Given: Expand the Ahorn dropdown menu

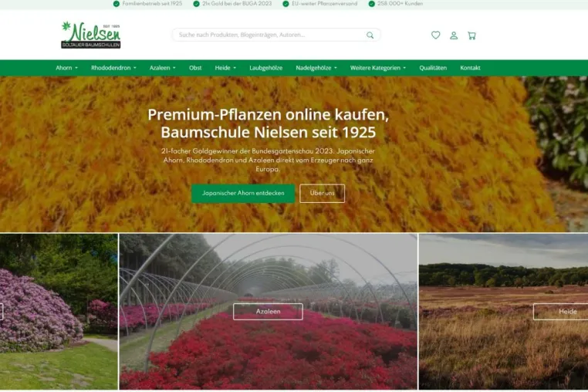Looking at the screenshot, I should pos(67,68).
